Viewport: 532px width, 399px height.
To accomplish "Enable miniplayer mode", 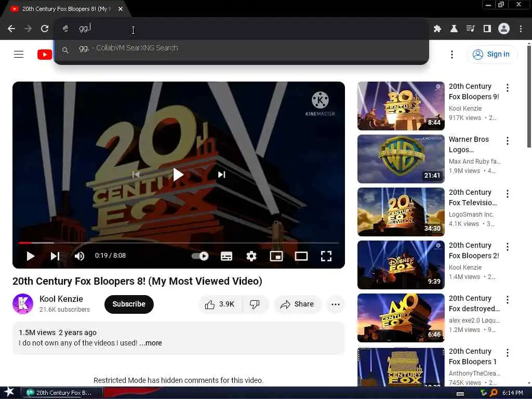I will 276,256.
